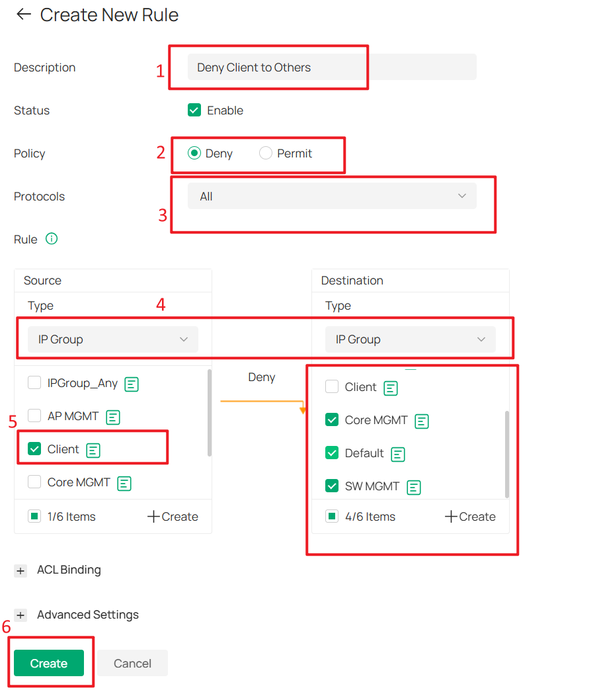The image size is (597, 700).
Task: Click the back arrow beside Create New Rule
Action: click(x=24, y=15)
